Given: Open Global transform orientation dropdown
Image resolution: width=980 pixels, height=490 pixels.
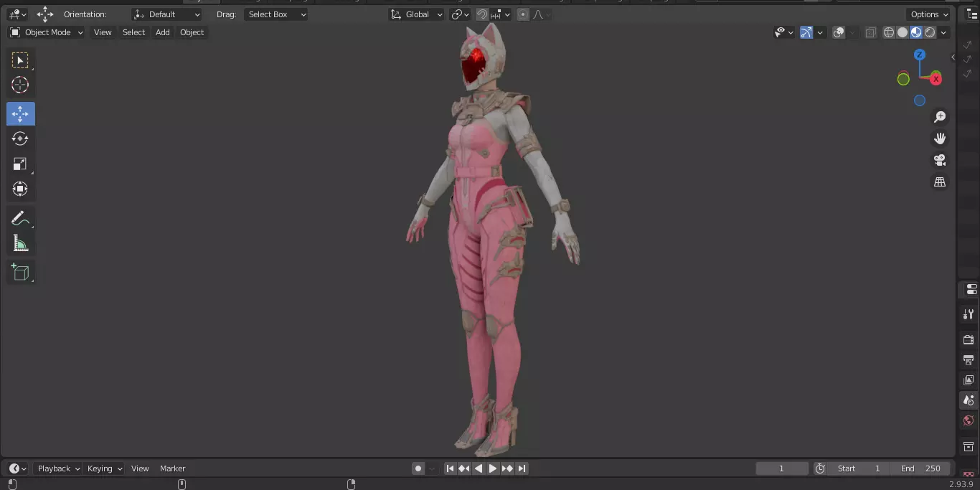Looking at the screenshot, I should 417,14.
